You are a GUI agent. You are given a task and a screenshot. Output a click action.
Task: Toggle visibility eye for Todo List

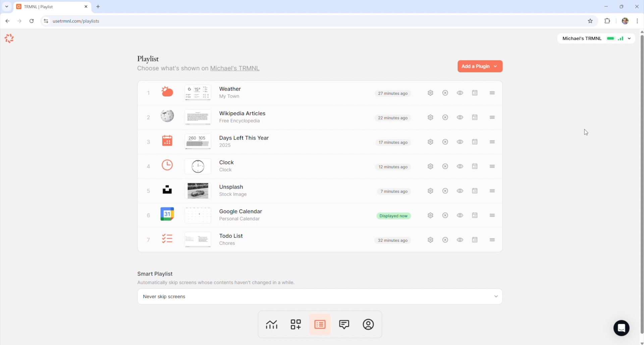(460, 240)
